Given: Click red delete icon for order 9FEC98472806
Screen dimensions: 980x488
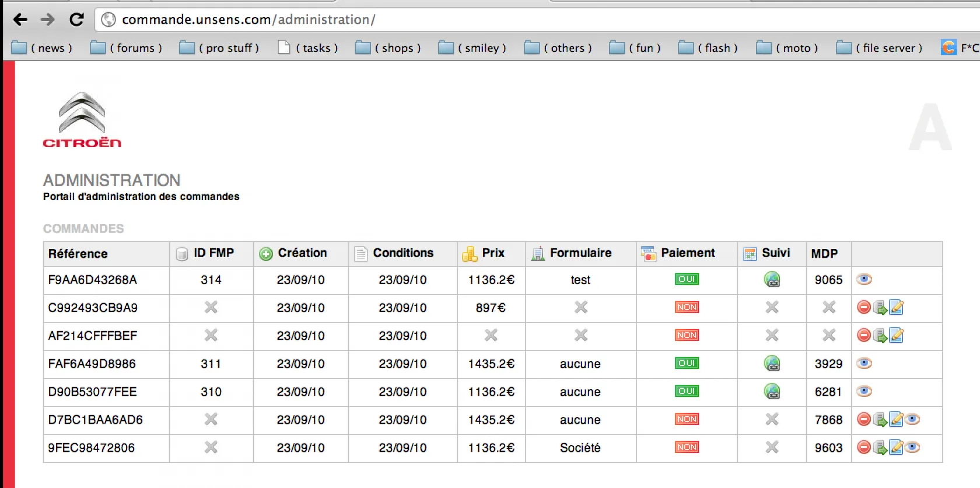Looking at the screenshot, I should coord(863,447).
